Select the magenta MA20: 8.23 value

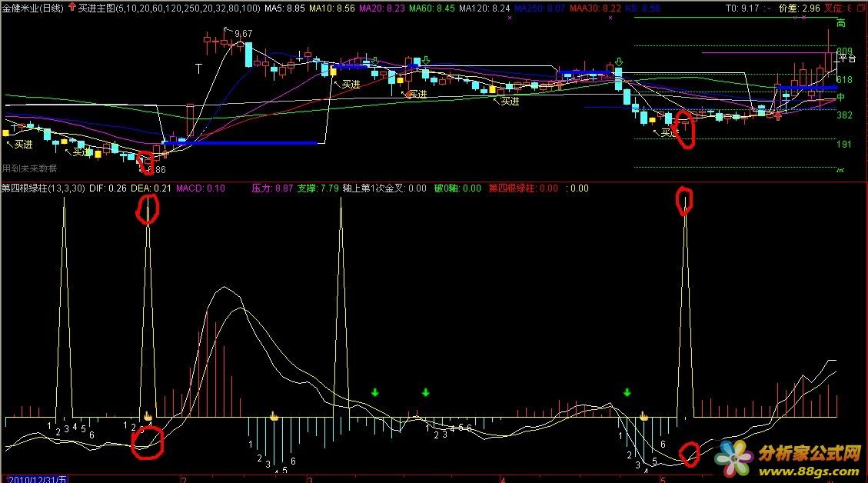pos(382,8)
